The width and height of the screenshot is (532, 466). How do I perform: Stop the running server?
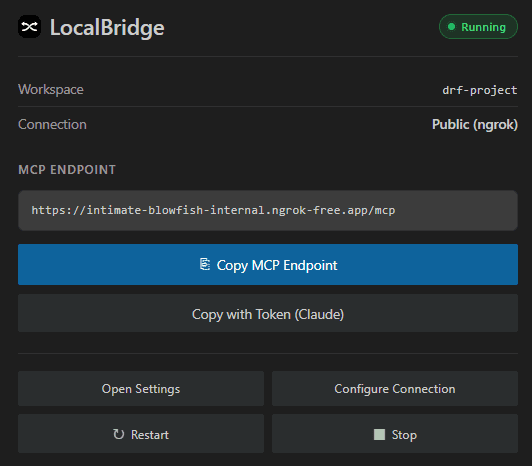click(x=395, y=433)
